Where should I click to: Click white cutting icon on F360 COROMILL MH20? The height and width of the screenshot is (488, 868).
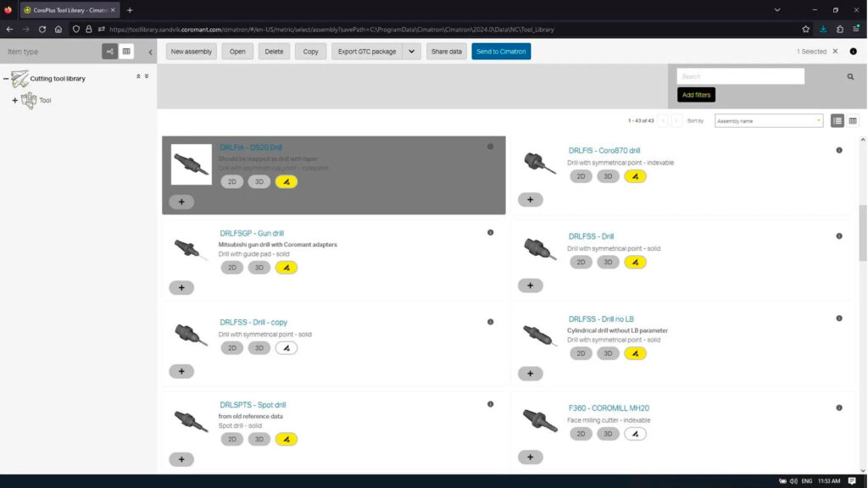[x=635, y=434]
